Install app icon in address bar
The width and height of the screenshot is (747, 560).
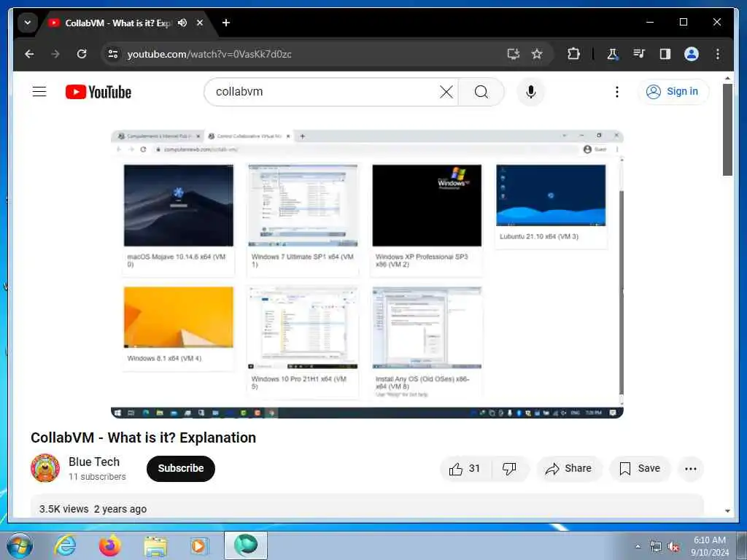point(513,54)
